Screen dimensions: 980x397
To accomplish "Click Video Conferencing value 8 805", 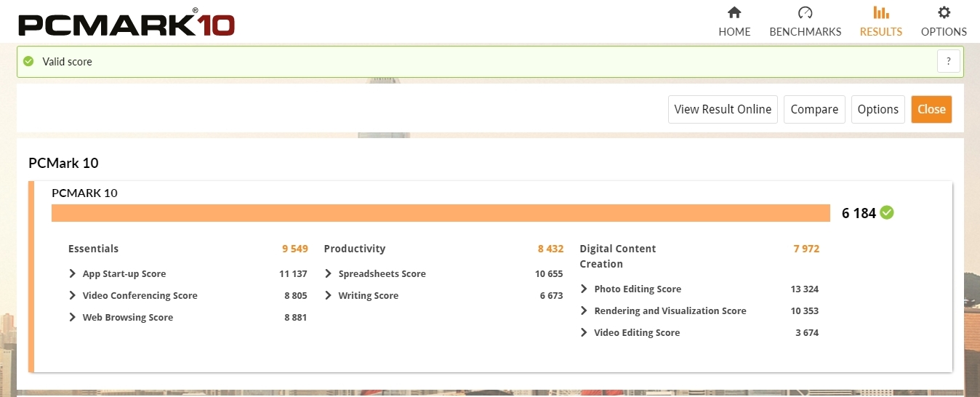I will 295,296.
